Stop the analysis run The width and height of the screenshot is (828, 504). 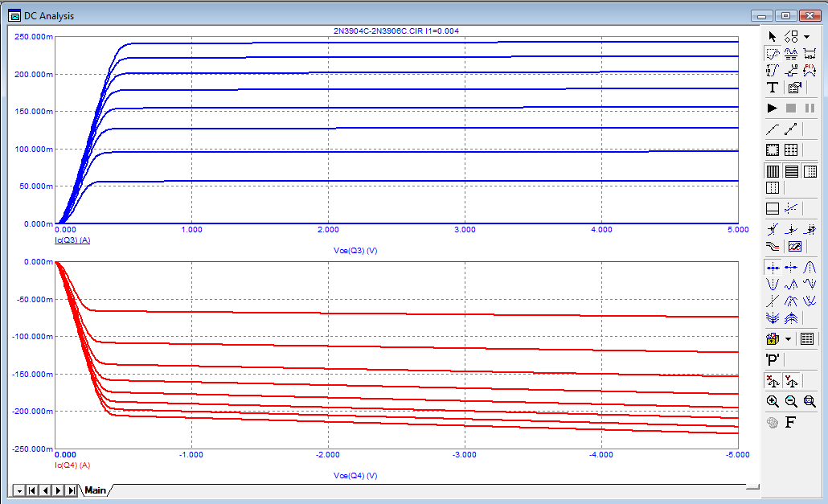pyautogui.click(x=791, y=109)
